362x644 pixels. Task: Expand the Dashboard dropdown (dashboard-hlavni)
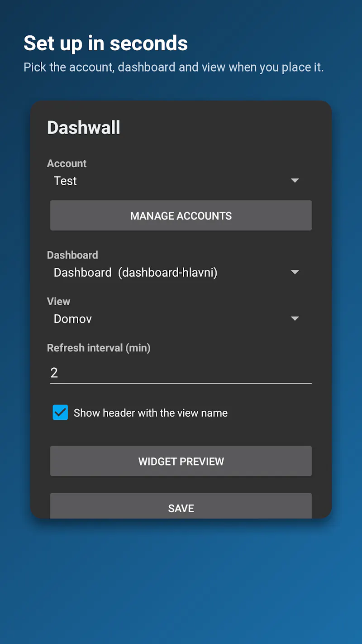(x=176, y=272)
